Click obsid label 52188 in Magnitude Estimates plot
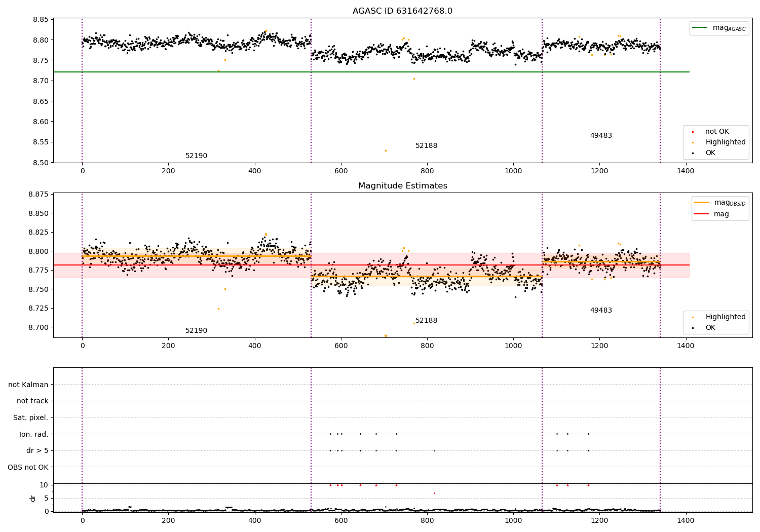The height and width of the screenshot is (532, 760). pos(426,321)
